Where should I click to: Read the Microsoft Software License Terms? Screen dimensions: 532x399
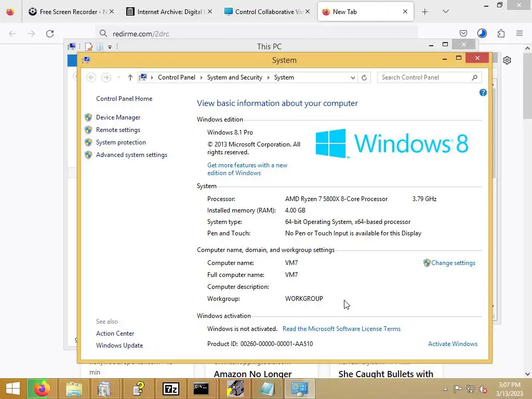pos(341,329)
